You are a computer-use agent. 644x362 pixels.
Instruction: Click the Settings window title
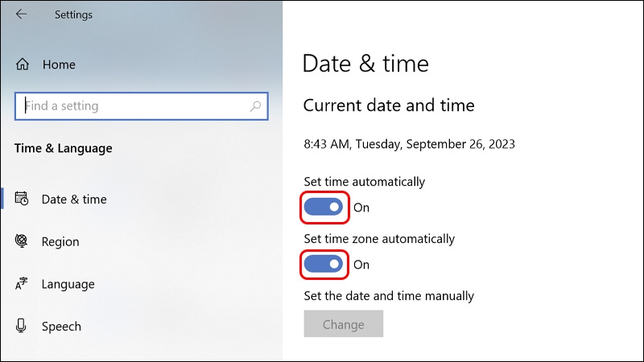(73, 14)
